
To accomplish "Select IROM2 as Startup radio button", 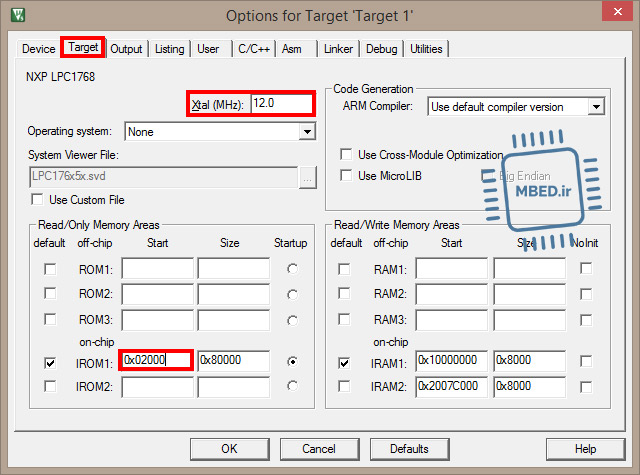I will (x=292, y=386).
